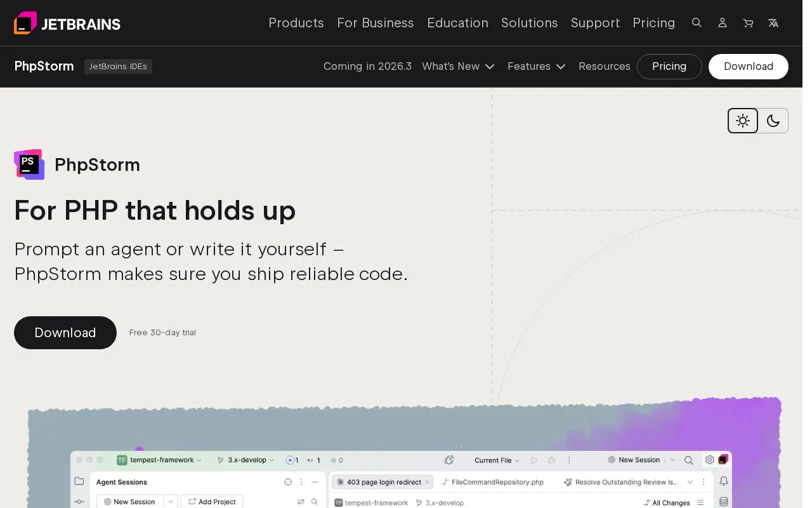
Task: Click the JetBrains IDEs tag
Action: (118, 67)
